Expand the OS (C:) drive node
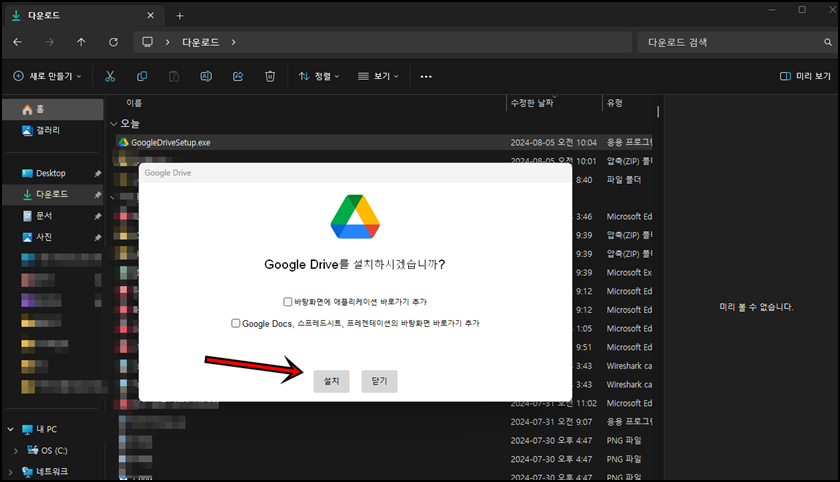 pos(16,450)
